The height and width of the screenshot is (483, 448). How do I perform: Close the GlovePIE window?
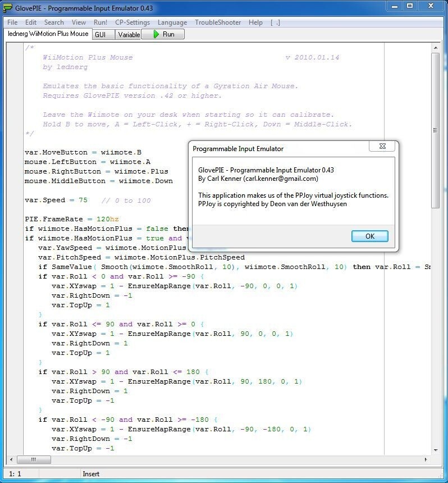pyautogui.click(x=431, y=6)
